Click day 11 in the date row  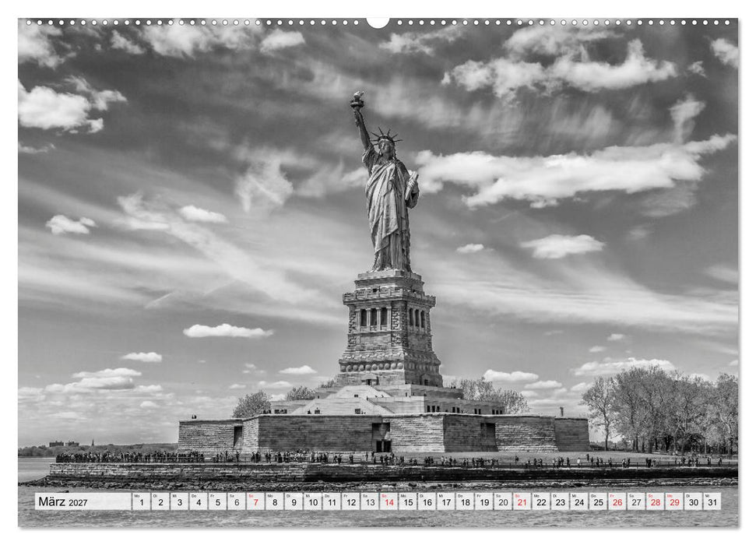(x=332, y=501)
